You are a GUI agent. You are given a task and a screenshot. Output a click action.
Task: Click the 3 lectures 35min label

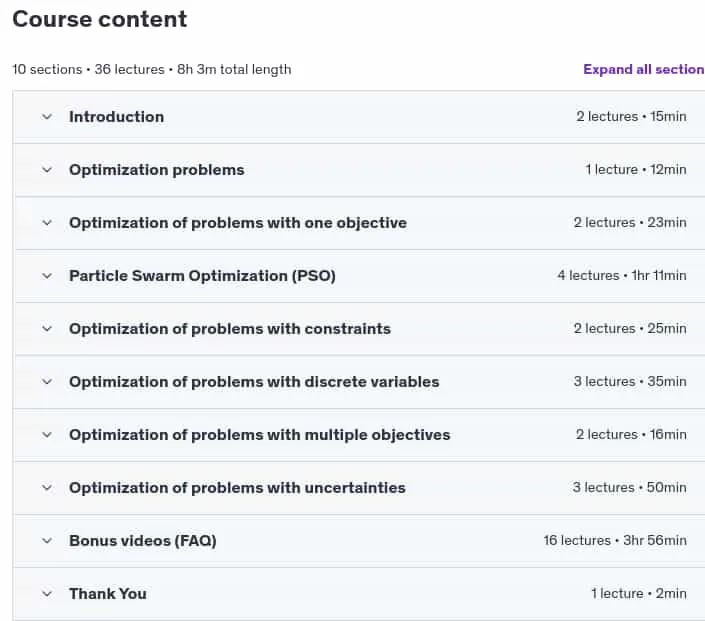629,382
